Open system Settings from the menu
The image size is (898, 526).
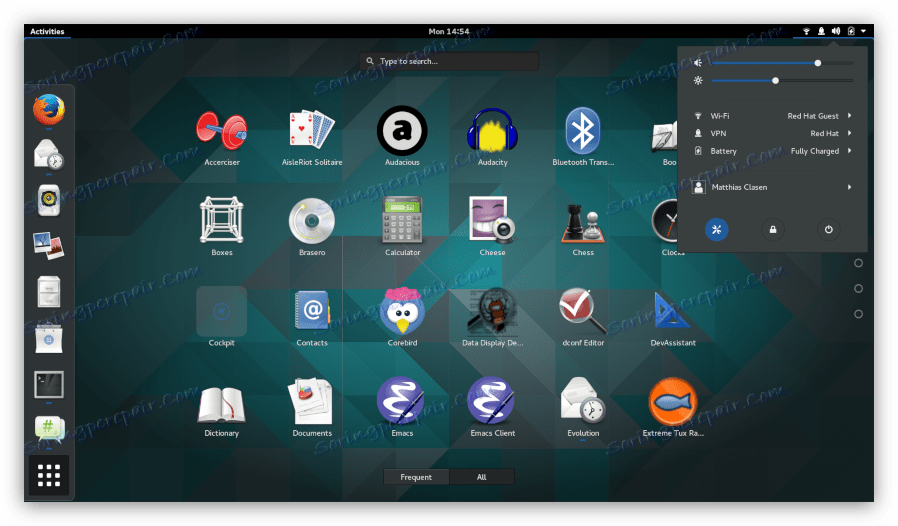click(716, 230)
